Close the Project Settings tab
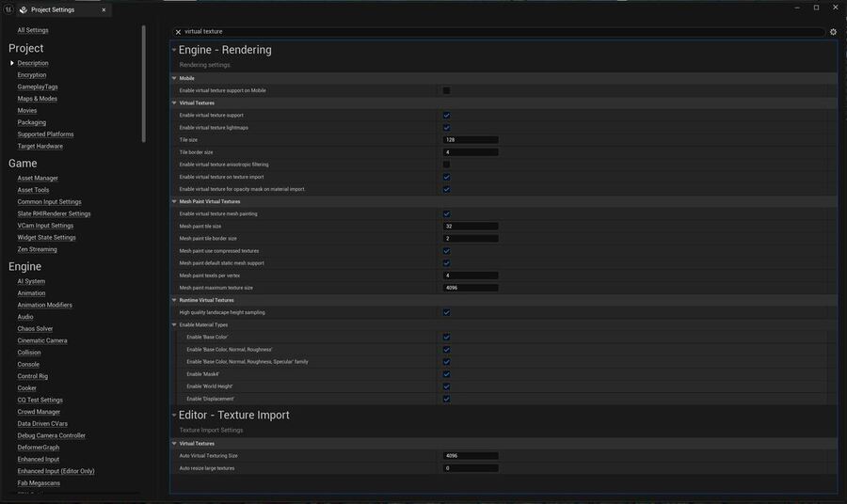Viewport: 847px width, 504px height. (104, 9)
